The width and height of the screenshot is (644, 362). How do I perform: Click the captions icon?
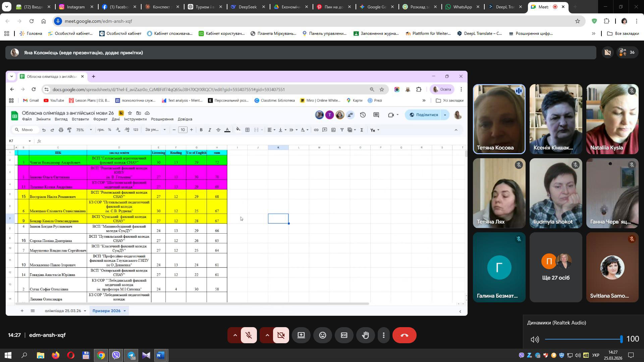pos(344,335)
